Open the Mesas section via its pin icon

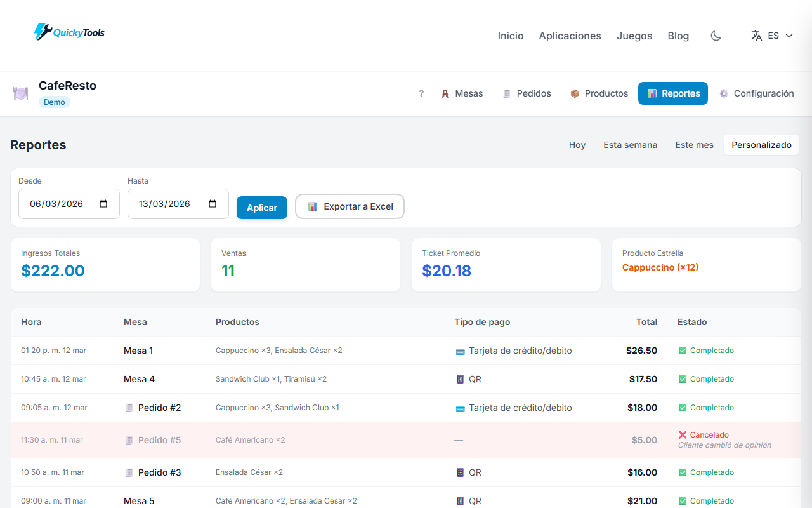(x=445, y=93)
